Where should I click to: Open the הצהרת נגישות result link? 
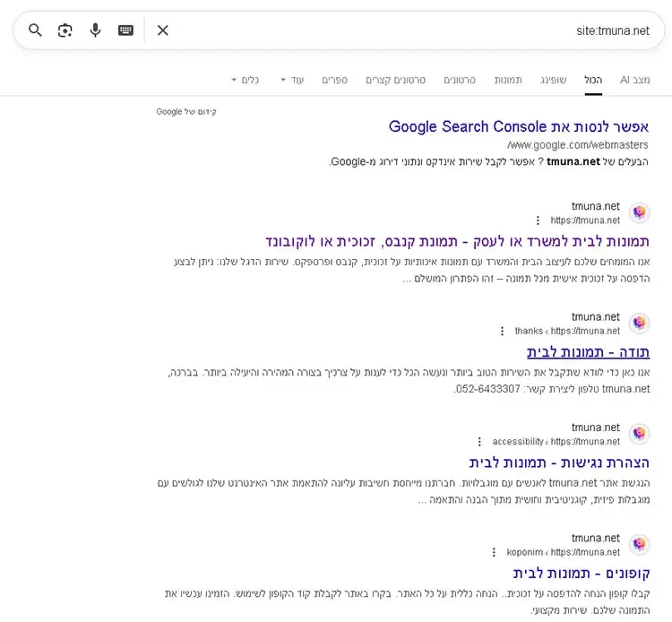click(559, 462)
